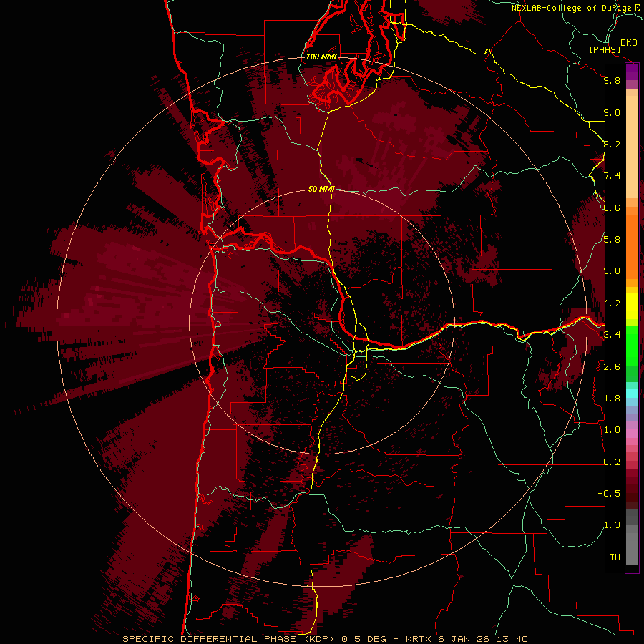
Task: Pick the pink segment of the color bar
Action: (632, 434)
